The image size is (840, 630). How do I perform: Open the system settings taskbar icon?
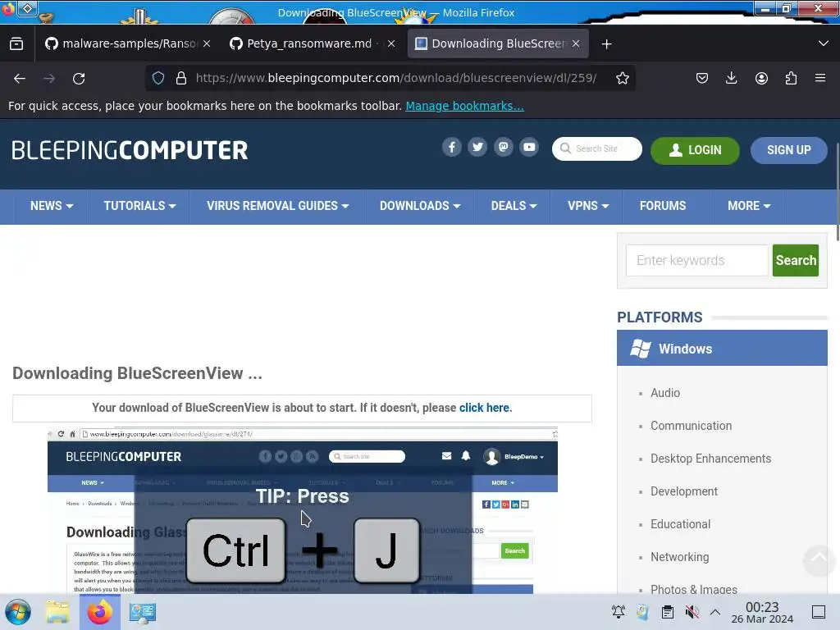[143, 612]
